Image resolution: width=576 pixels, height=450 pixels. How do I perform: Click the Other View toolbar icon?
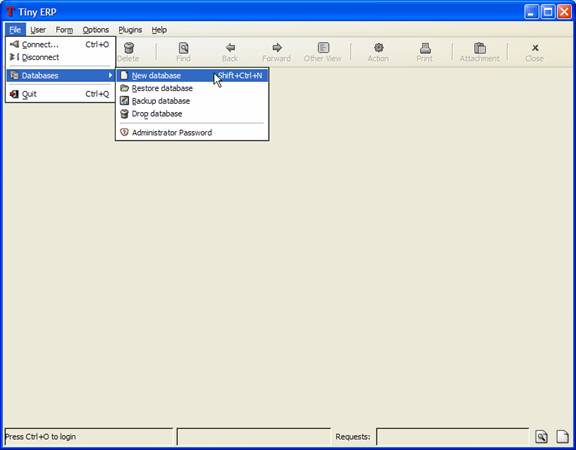pyautogui.click(x=323, y=48)
